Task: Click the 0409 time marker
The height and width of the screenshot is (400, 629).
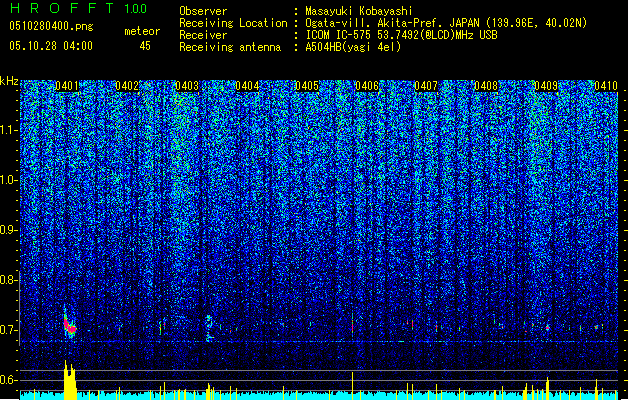Action: (546, 86)
